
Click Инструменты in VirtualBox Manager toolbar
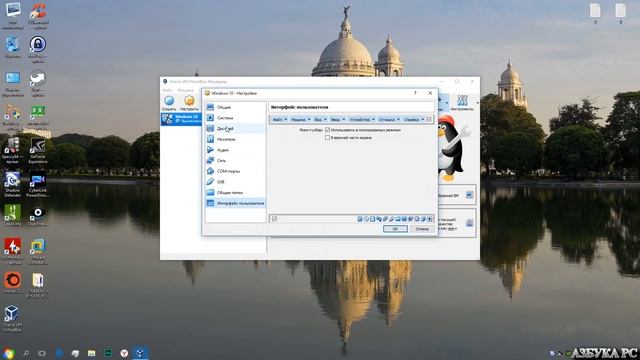(x=462, y=103)
